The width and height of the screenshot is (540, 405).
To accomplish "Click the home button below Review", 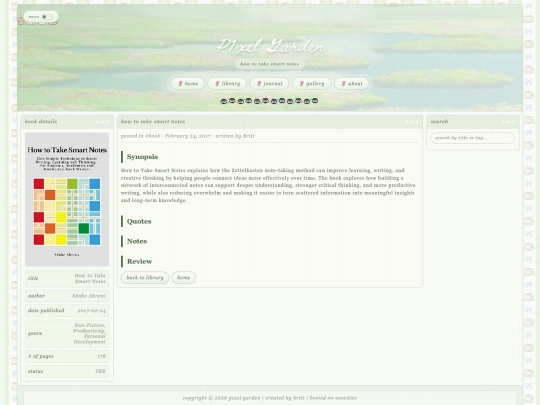I will click(184, 278).
